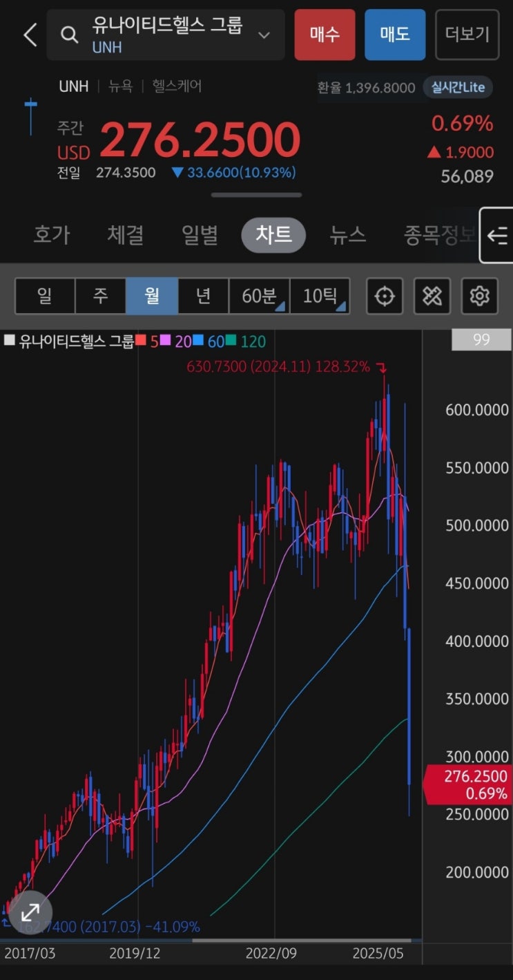Open the 종목정보 tab

(x=439, y=235)
